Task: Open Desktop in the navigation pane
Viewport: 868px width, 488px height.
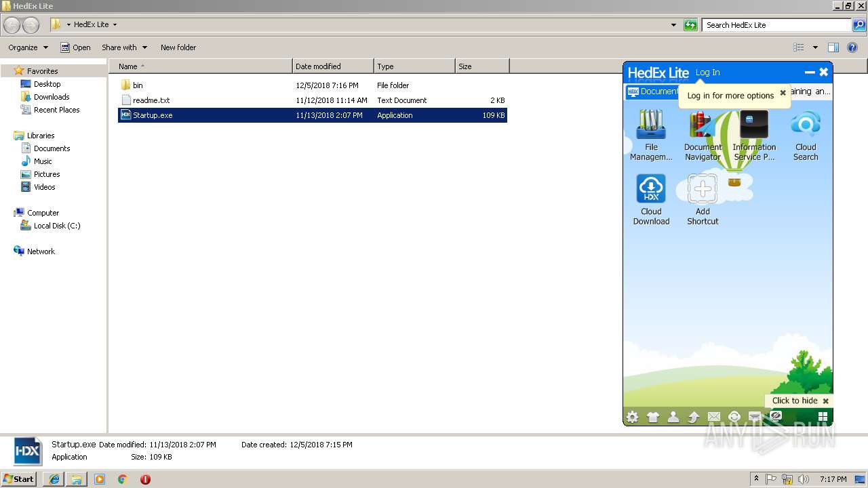Action: click(x=47, y=84)
